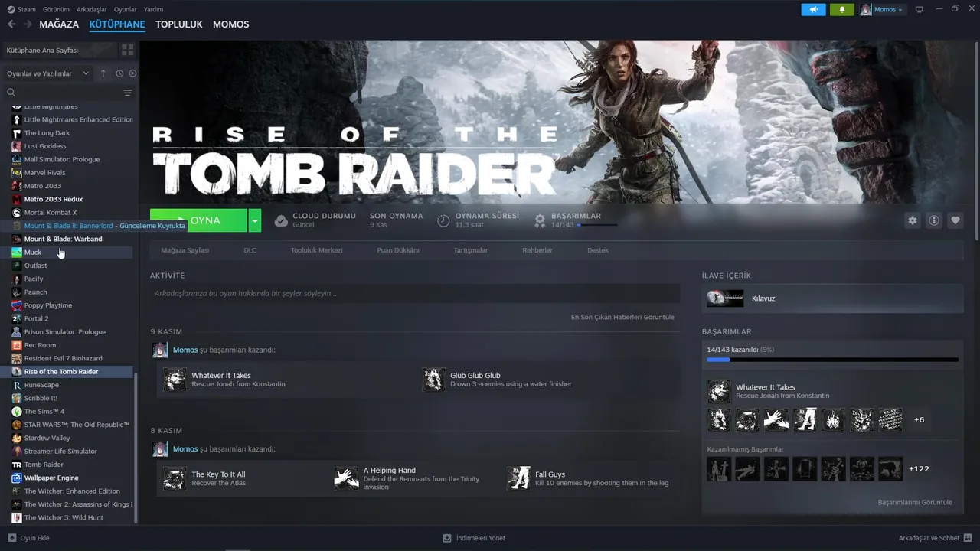Open the Yardım menu
Viewport: 980px width, 551px height.
[153, 9]
